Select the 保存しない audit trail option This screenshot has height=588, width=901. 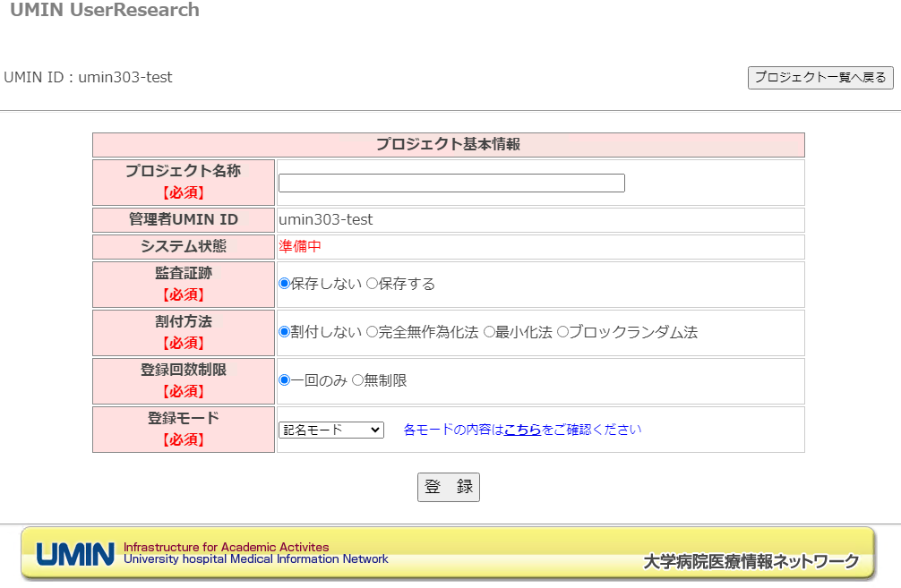tap(285, 284)
